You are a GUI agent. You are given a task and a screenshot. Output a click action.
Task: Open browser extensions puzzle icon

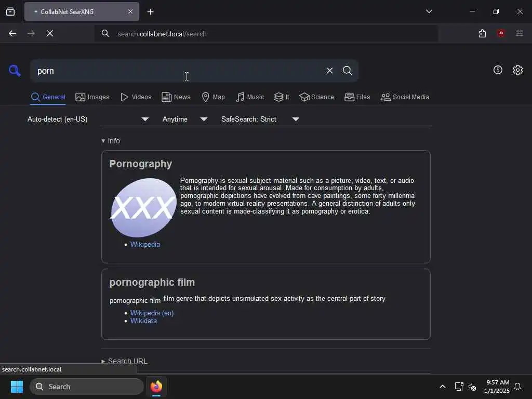click(482, 33)
